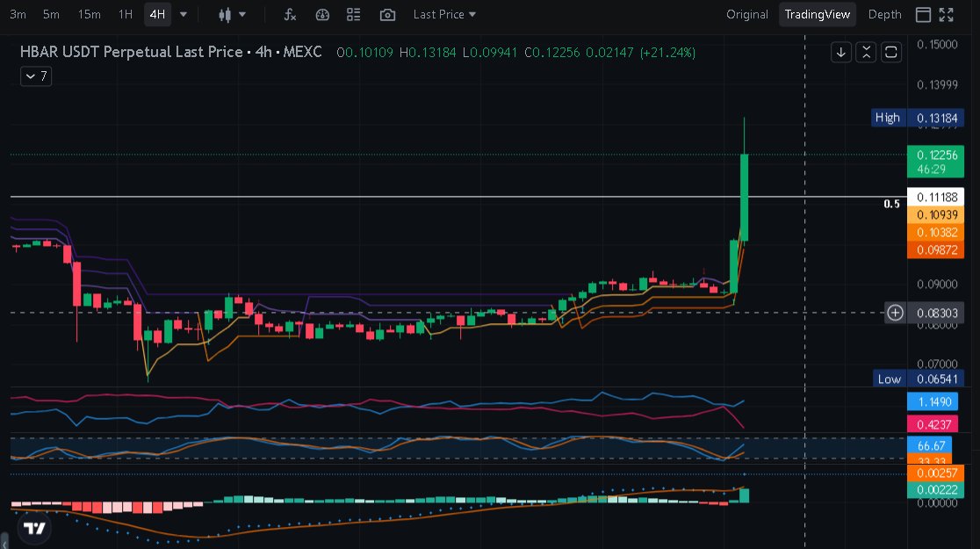
Task: Click the TradingView logo in the corner
Action: pos(34,529)
